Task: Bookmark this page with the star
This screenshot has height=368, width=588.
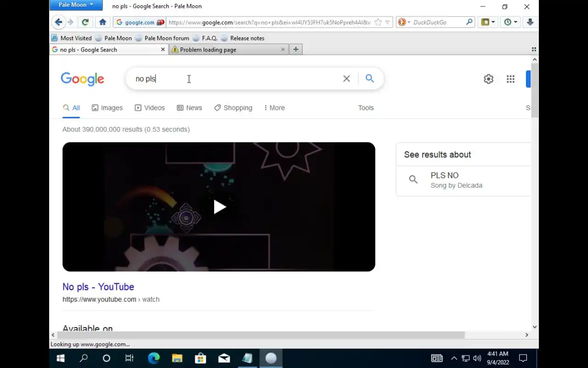Action: (x=378, y=22)
